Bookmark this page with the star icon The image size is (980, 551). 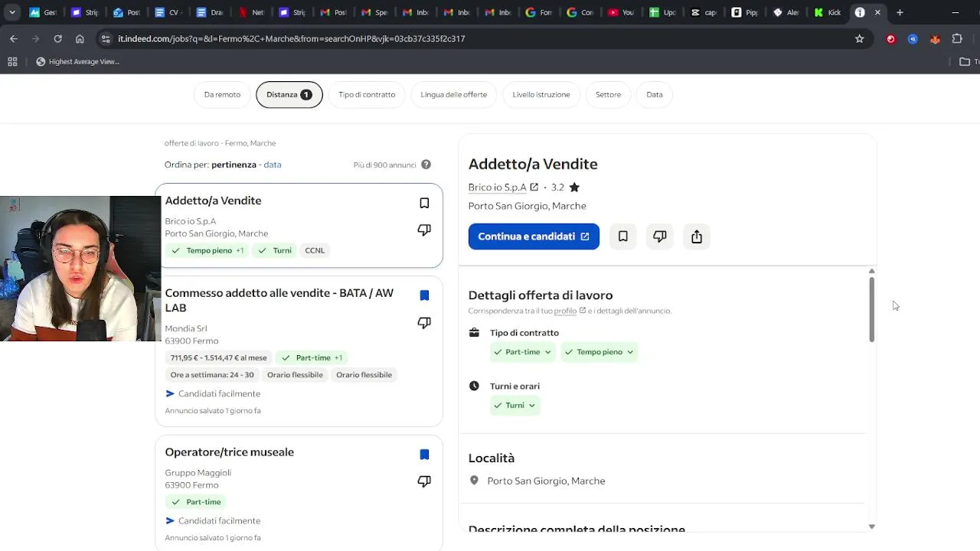(x=860, y=38)
